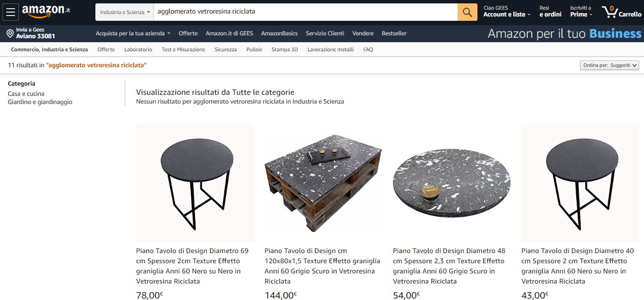
Task: Open the Industria e Scienza search category dropdown
Action: pyautogui.click(x=124, y=12)
